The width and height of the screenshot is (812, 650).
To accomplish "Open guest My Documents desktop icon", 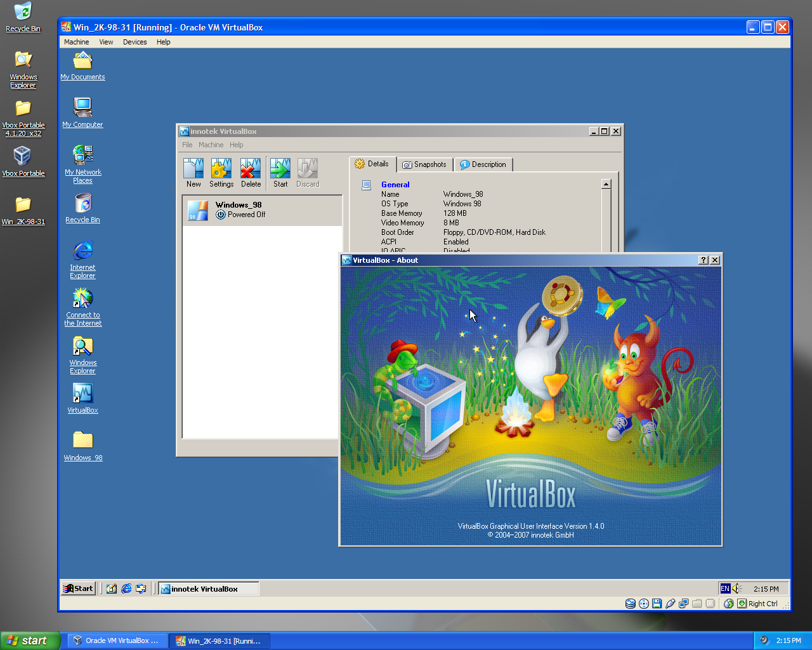I will pos(82,67).
